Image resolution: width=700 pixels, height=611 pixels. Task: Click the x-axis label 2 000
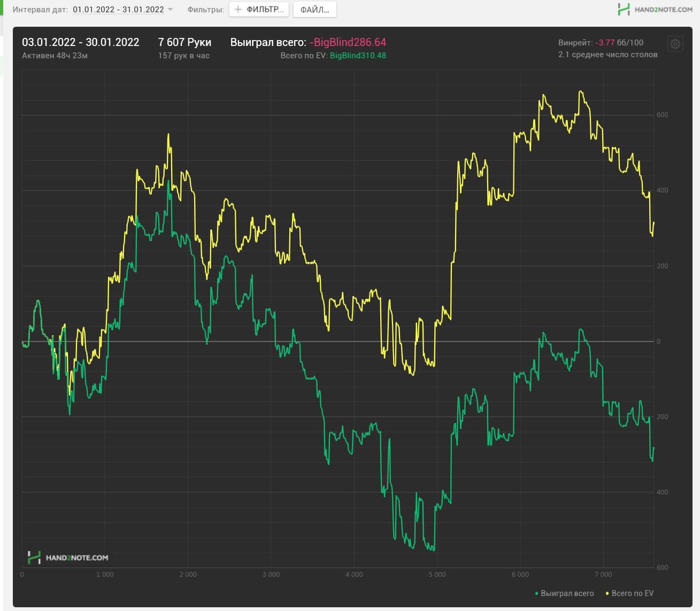pyautogui.click(x=188, y=575)
